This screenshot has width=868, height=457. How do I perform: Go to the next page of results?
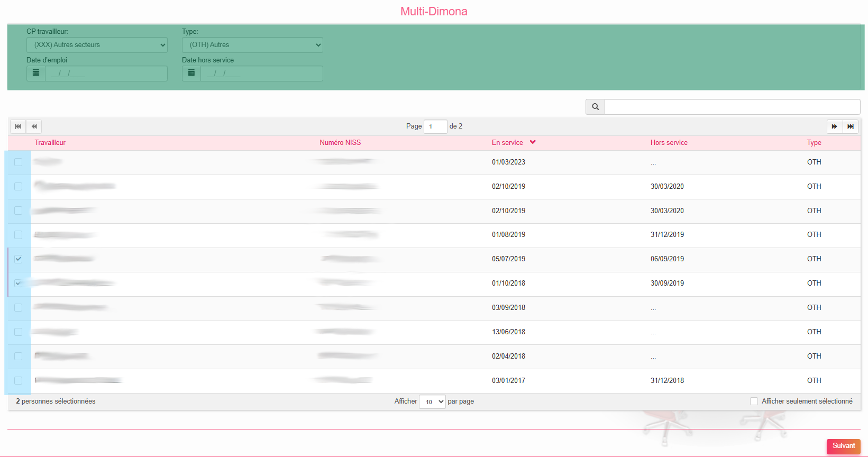click(x=834, y=126)
